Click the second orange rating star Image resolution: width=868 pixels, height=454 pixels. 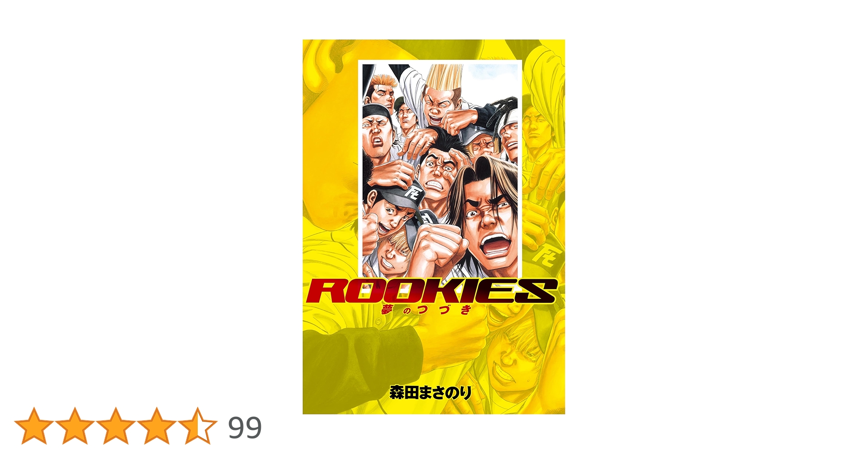pyautogui.click(x=75, y=426)
